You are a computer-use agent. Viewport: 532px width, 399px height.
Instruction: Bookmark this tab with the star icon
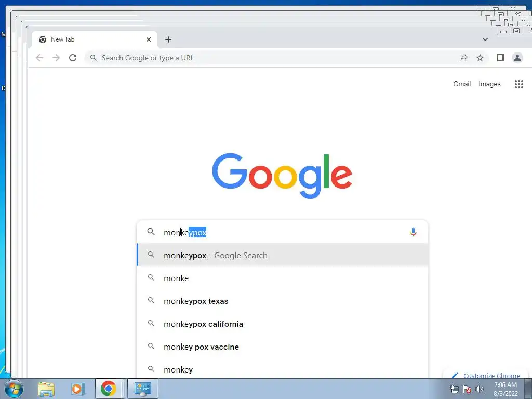480,58
